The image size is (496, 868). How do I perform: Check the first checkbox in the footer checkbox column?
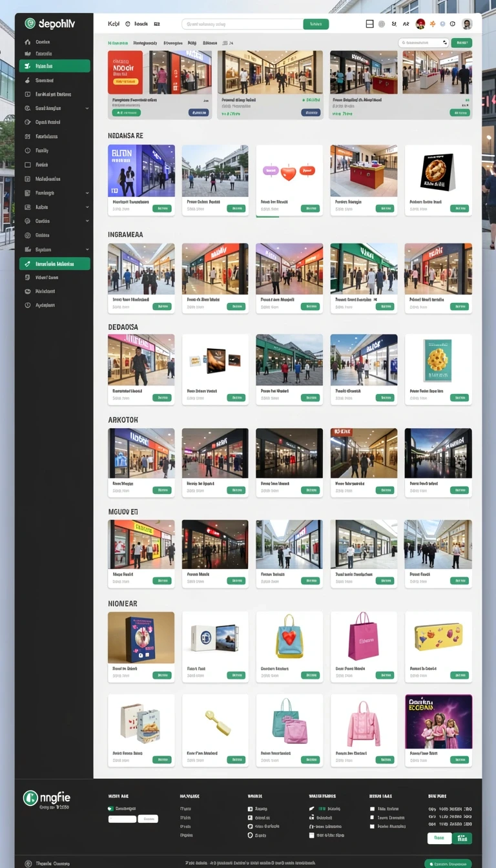tap(372, 809)
